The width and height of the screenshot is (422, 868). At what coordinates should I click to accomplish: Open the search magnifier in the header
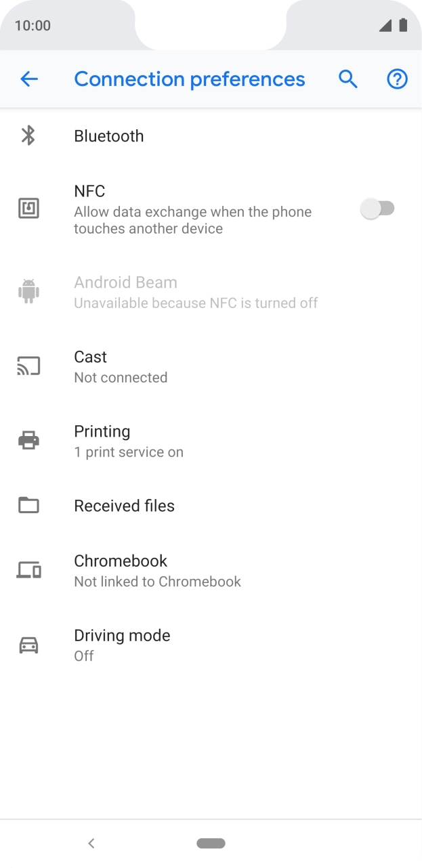coord(348,79)
